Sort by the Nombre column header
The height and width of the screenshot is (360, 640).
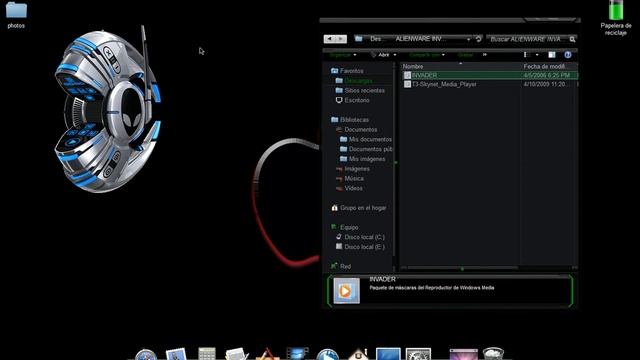click(460, 66)
